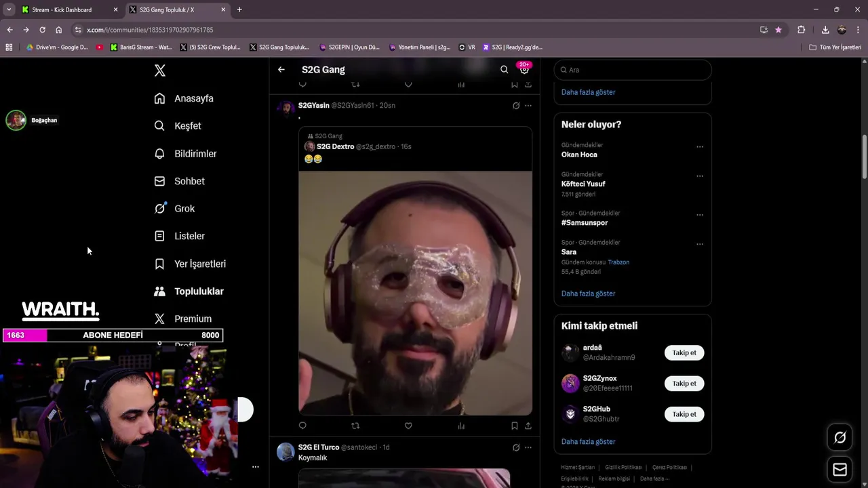Follow ardaã with Takip et
The width and height of the screenshot is (868, 488).
point(684,352)
